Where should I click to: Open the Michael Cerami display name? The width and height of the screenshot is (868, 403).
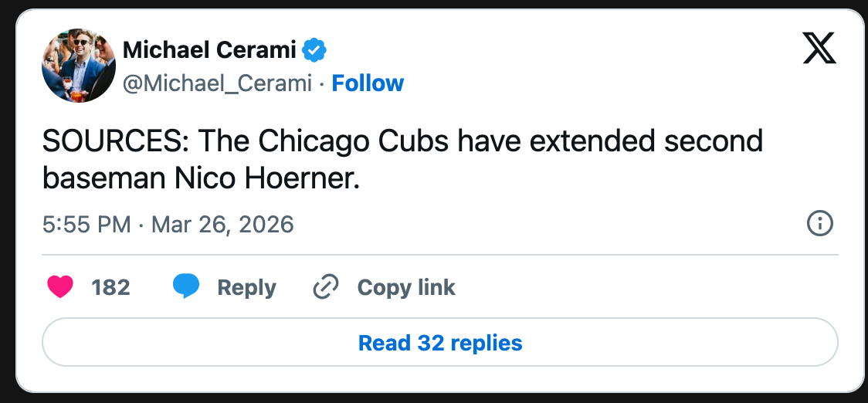[209, 51]
